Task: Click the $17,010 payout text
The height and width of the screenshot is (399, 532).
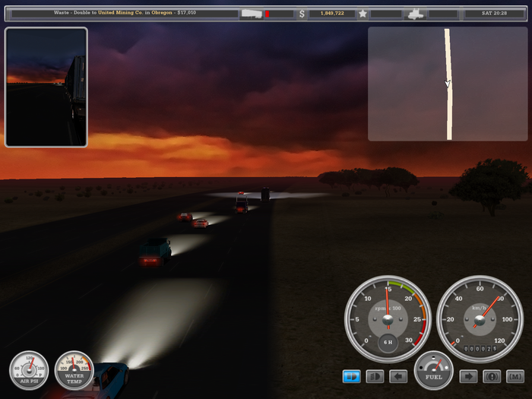Action: tap(187, 13)
